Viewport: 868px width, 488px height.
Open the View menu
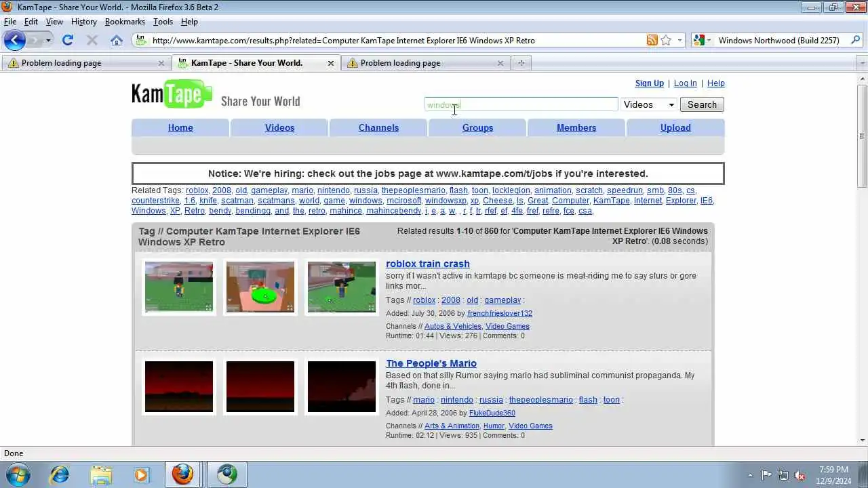pos(54,22)
